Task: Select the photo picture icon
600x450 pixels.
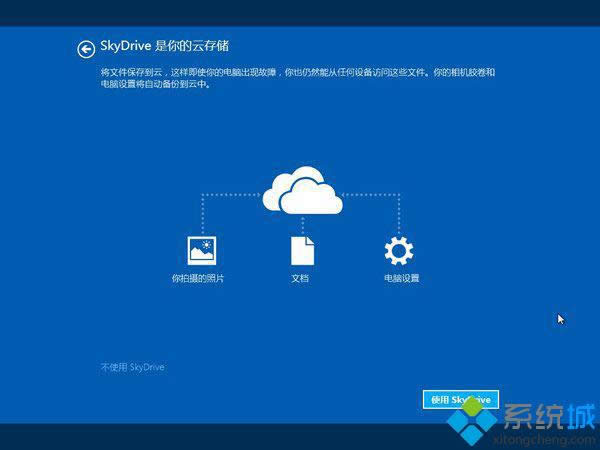Action: [x=202, y=251]
